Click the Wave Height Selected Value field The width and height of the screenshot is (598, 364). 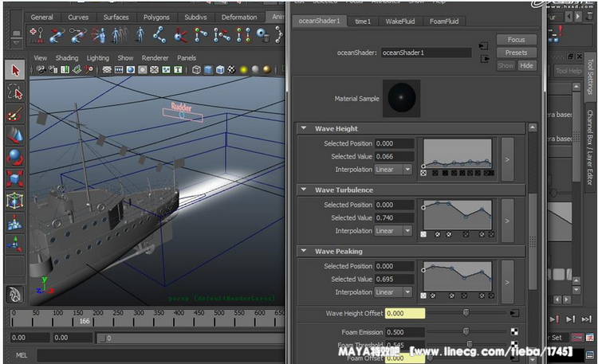[395, 156]
